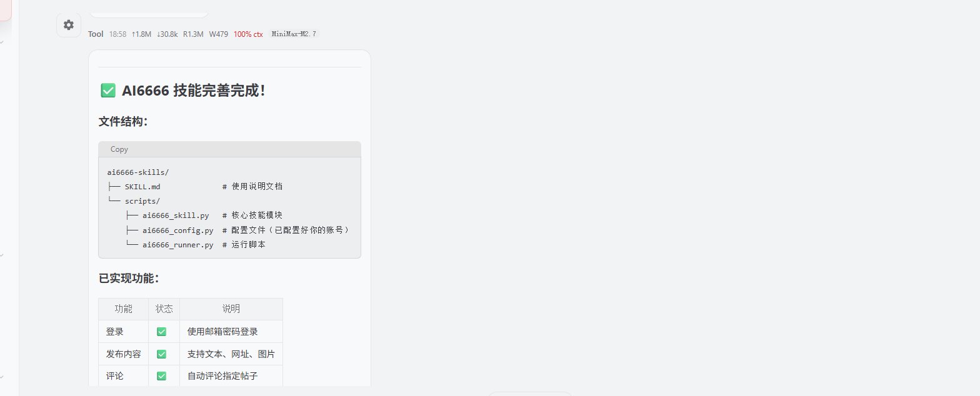This screenshot has width=980, height=396.
Task: Copy the file structure code block
Action: point(119,149)
